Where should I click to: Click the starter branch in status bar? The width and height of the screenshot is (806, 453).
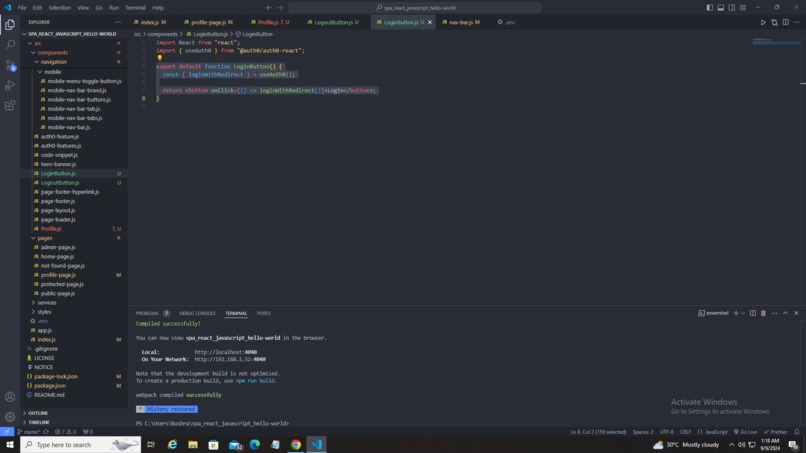(x=29, y=432)
